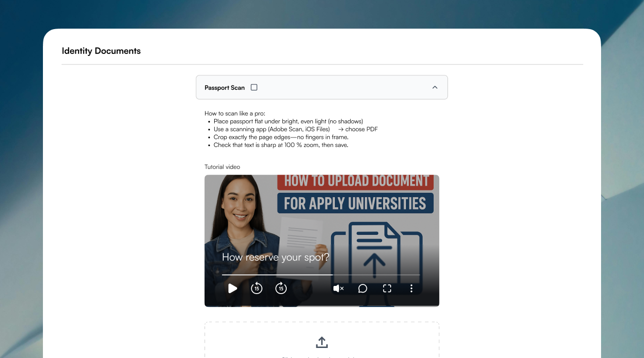644x358 pixels.
Task: Click the Passport Scan label
Action: coord(225,88)
